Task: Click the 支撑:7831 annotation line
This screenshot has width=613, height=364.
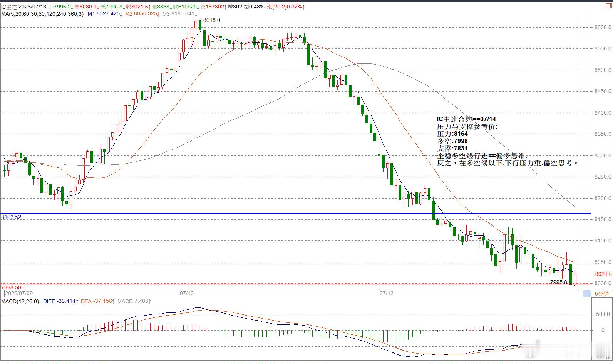Action: (452, 149)
